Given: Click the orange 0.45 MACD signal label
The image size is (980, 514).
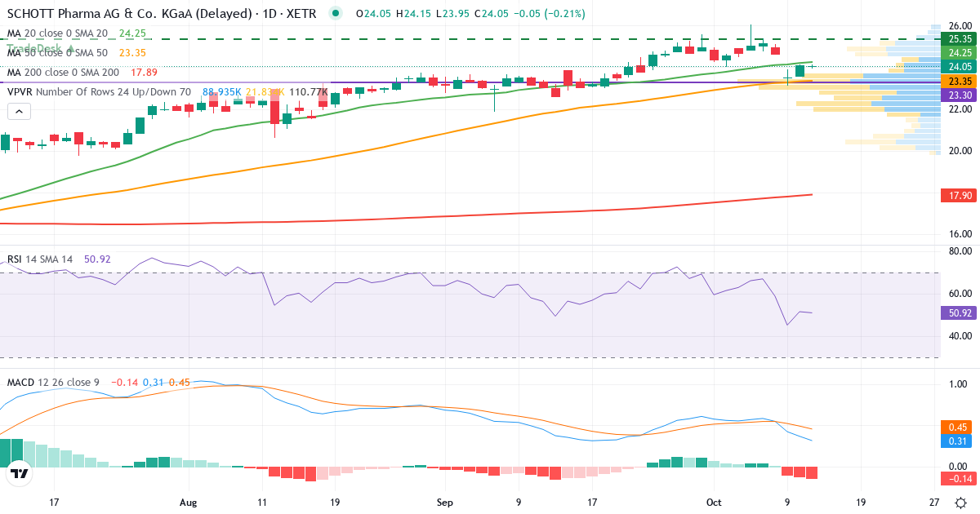Looking at the screenshot, I should (957, 428).
